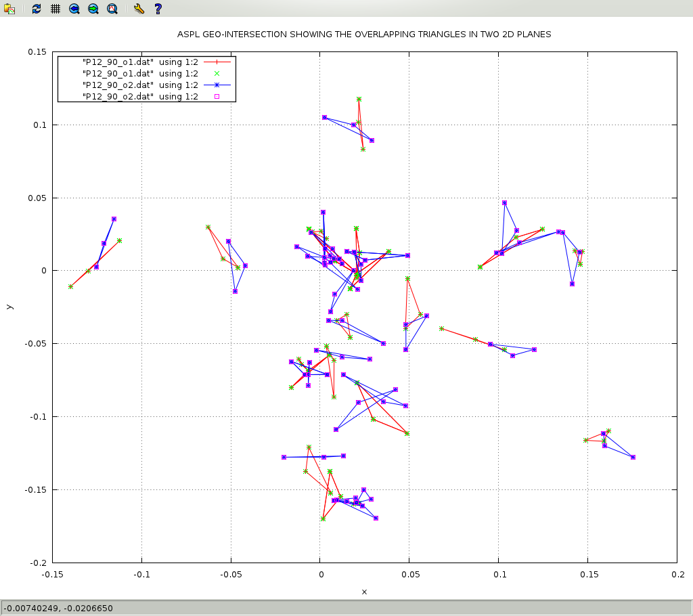Viewport: 693px width, 616px height.
Task: Click the plot title text
Action: click(363, 34)
